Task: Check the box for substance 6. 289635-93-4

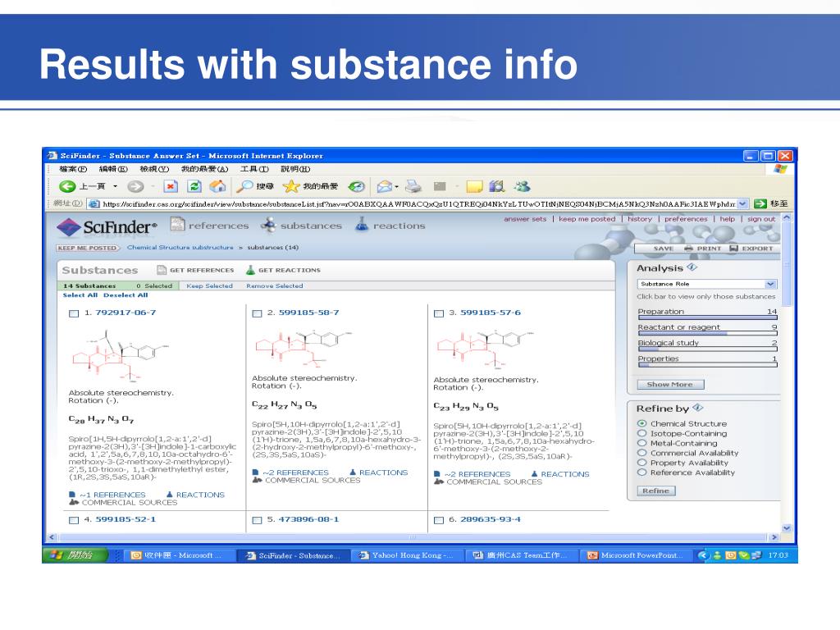Action: point(439,520)
